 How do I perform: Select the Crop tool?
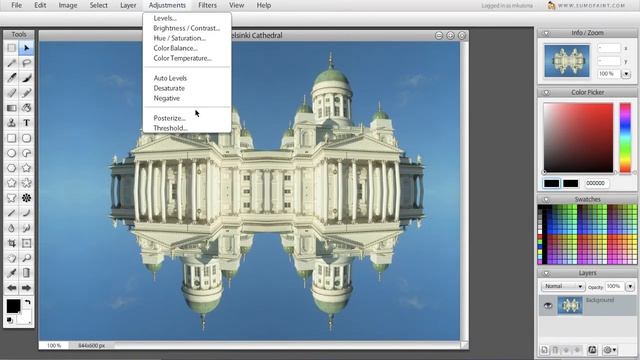pyautogui.click(x=11, y=243)
